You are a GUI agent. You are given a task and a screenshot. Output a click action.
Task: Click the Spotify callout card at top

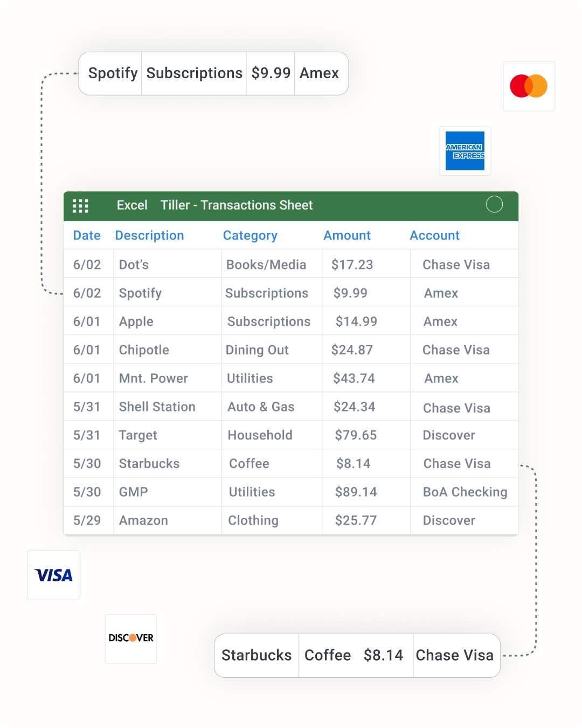(x=213, y=73)
